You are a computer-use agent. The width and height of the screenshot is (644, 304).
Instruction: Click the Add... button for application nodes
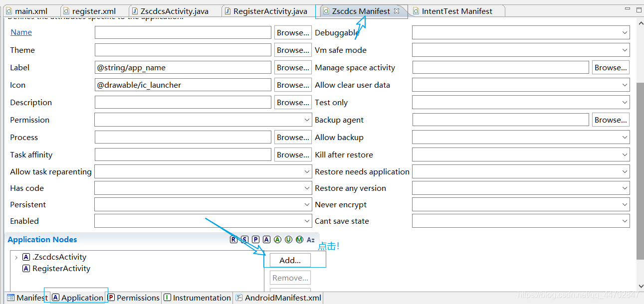coord(290,260)
